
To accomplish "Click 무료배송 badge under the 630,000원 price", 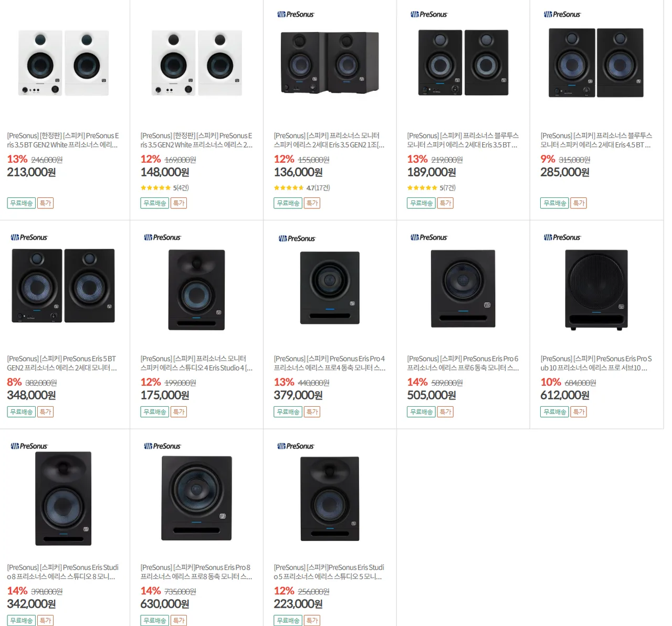I will click(x=155, y=620).
